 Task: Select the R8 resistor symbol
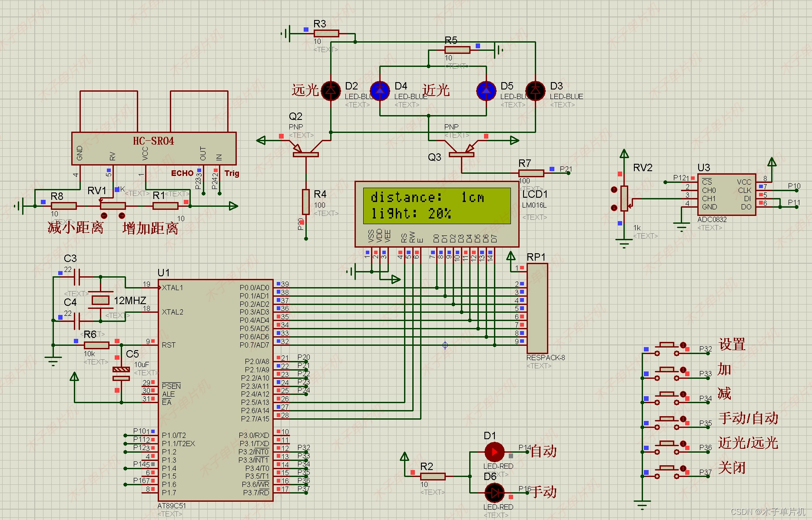[64, 206]
